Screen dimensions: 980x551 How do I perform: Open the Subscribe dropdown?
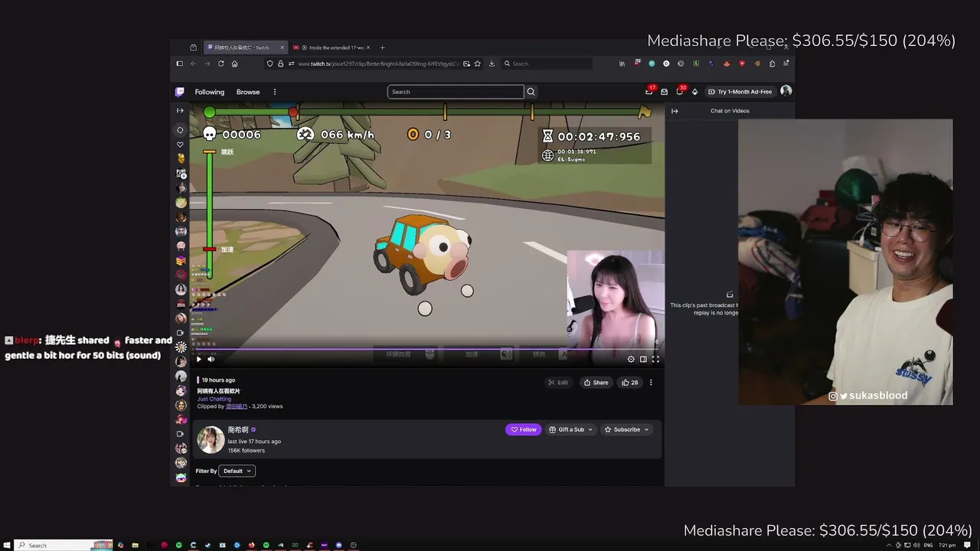pos(626,429)
